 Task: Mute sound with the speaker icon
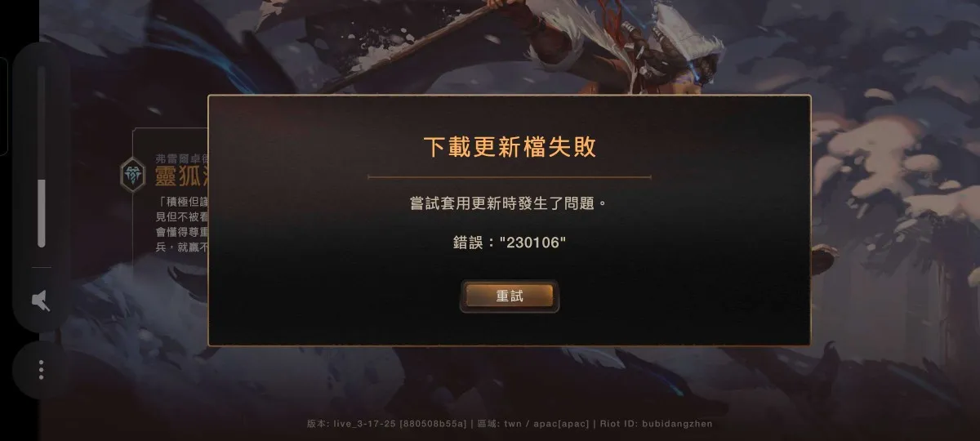[x=41, y=301]
